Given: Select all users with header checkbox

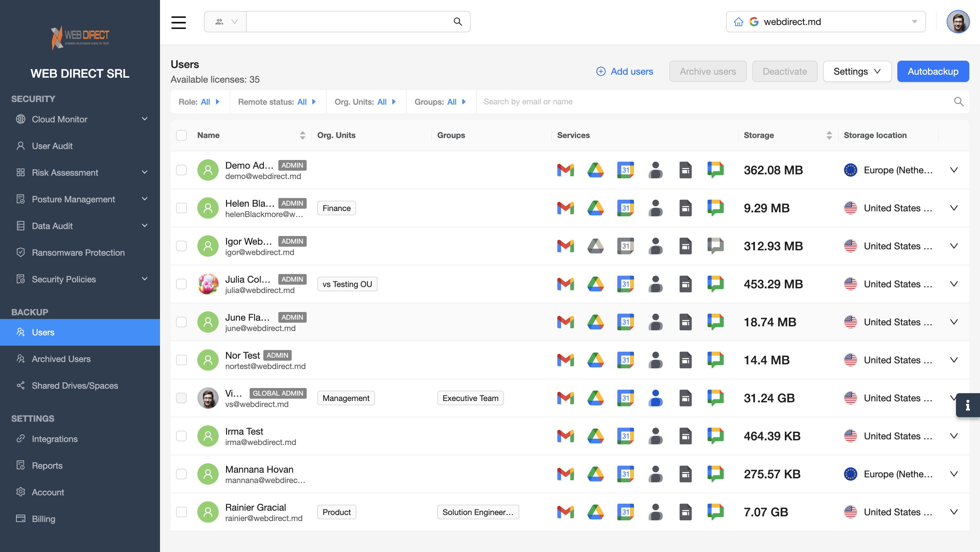Looking at the screenshot, I should [x=181, y=135].
